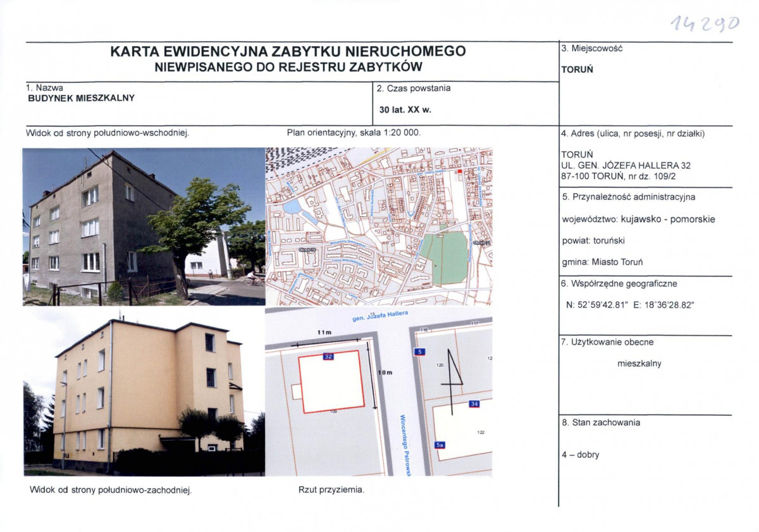Click the title 'KARTA EWIDENCYJNA ZABYTKU NIERUCHOMEGO'

(x=288, y=52)
